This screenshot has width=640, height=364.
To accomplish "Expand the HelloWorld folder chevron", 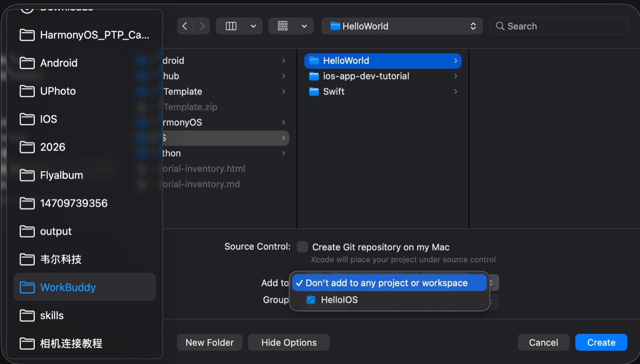I will pos(456,61).
